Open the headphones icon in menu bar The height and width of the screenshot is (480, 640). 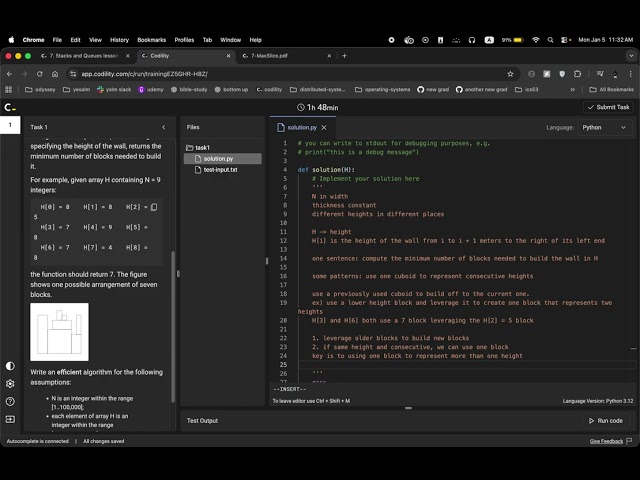[472, 40]
